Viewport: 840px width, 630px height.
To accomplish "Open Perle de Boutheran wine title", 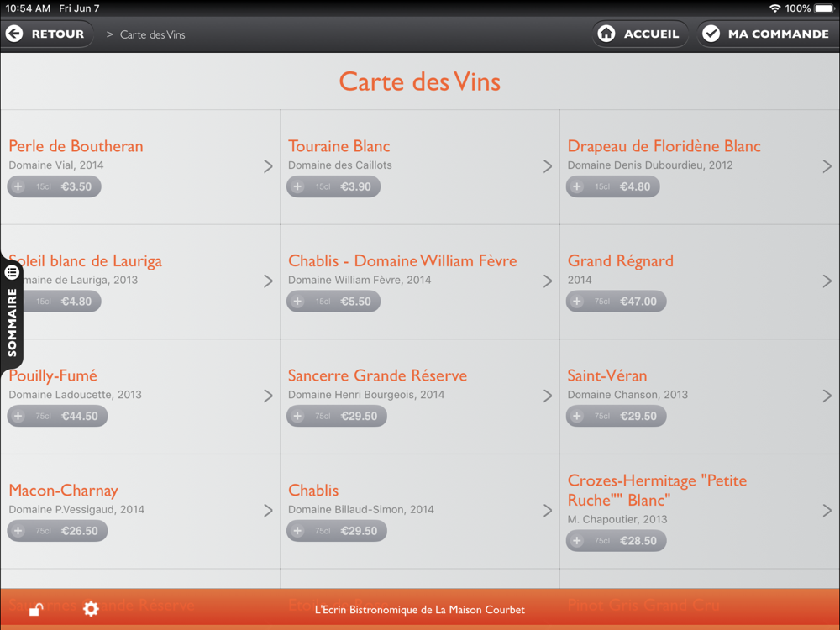I will [76, 146].
